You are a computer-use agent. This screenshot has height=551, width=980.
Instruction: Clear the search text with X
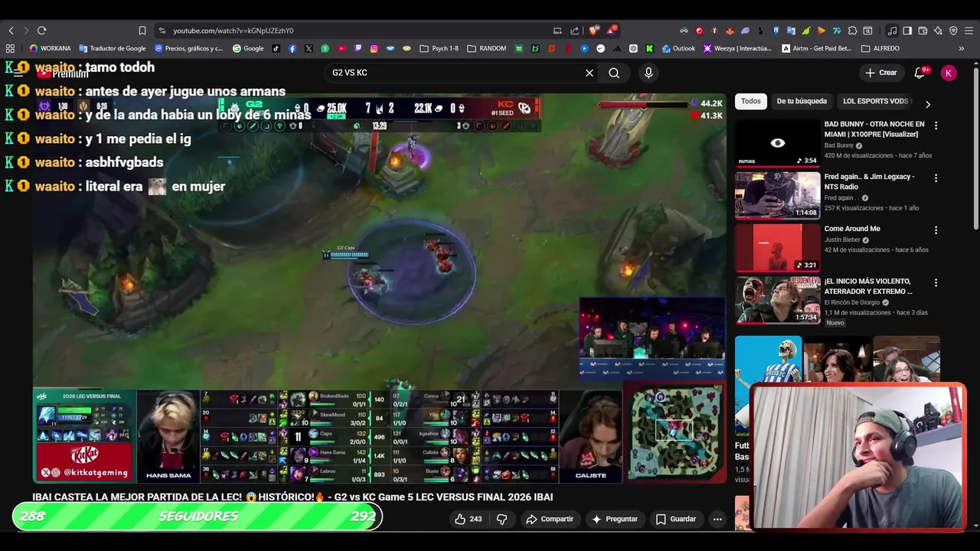590,73
